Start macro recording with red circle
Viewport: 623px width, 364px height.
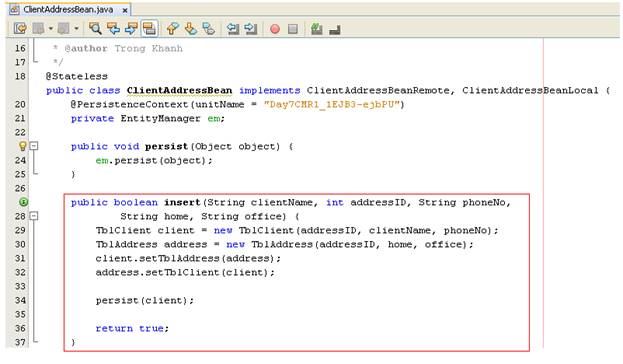pyautogui.click(x=275, y=29)
